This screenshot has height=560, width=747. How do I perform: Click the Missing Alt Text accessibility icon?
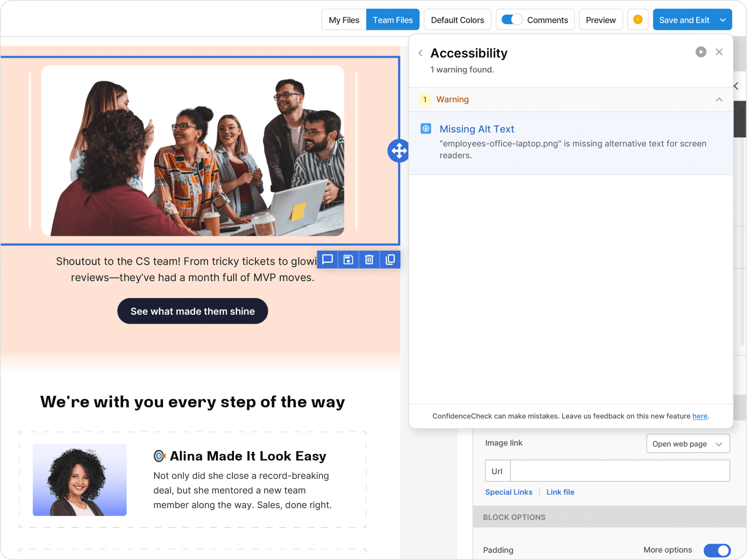(x=426, y=129)
